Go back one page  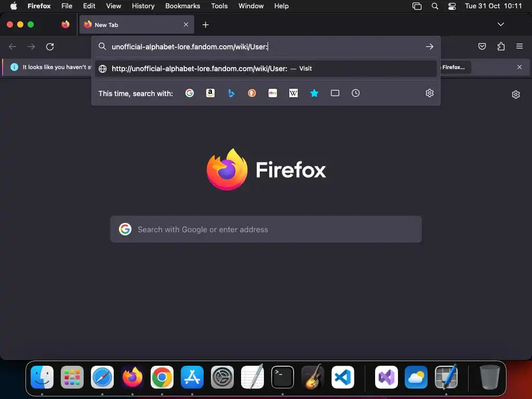[12, 46]
